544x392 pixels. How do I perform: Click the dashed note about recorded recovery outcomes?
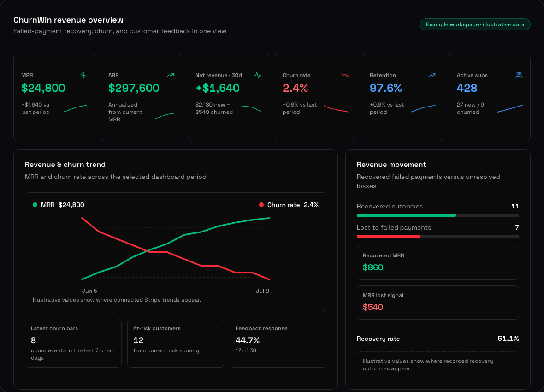(x=438, y=365)
